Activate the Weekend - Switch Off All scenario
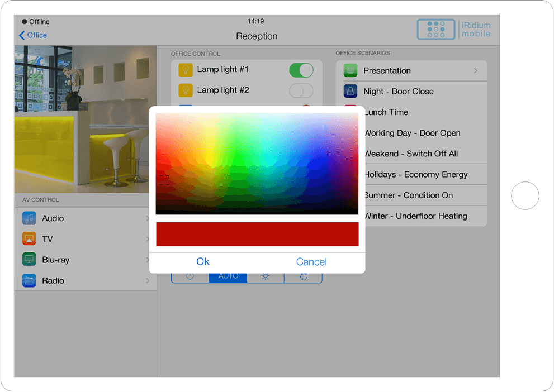The width and height of the screenshot is (554, 392). pos(411,154)
